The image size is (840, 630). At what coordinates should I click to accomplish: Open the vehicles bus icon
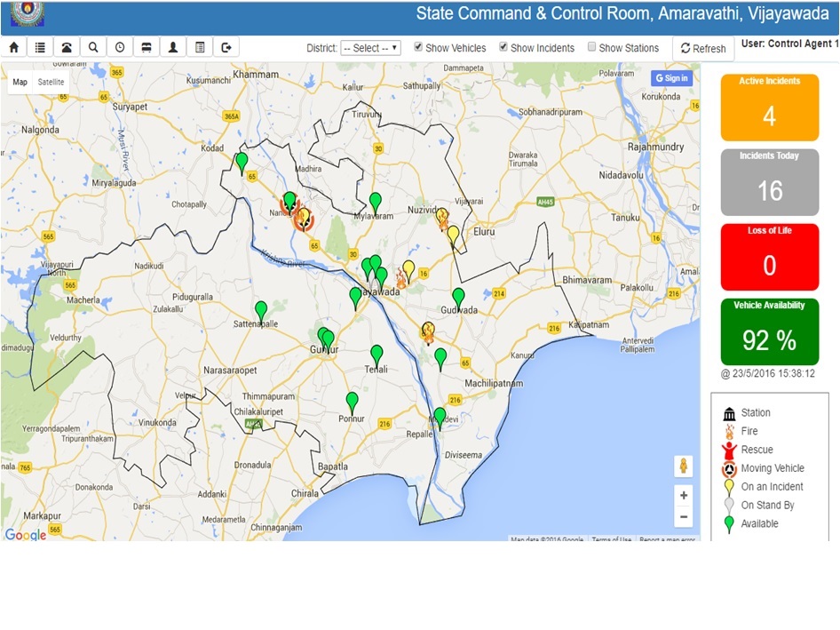(147, 48)
